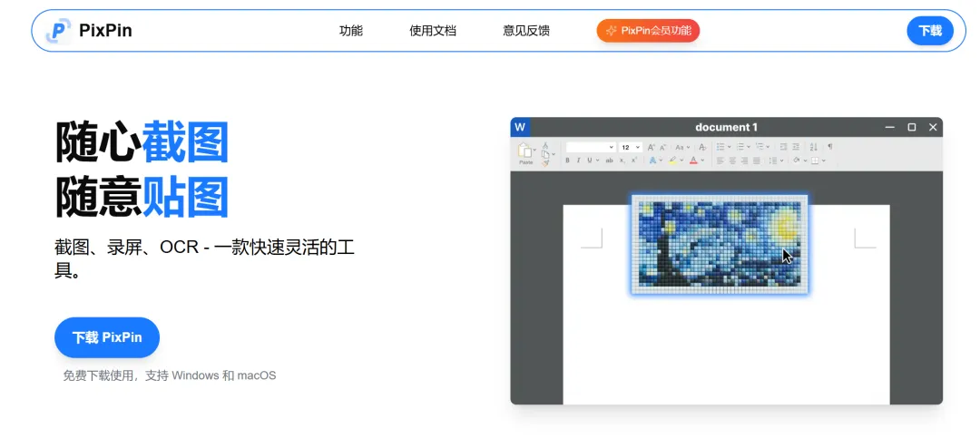Center text in document toolbar

(732, 161)
